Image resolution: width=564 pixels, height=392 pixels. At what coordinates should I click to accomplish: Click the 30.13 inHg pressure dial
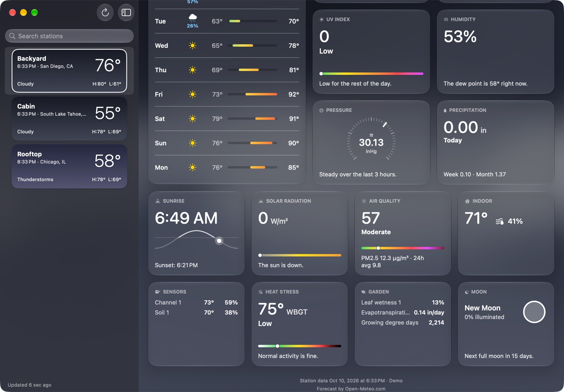pyautogui.click(x=371, y=138)
